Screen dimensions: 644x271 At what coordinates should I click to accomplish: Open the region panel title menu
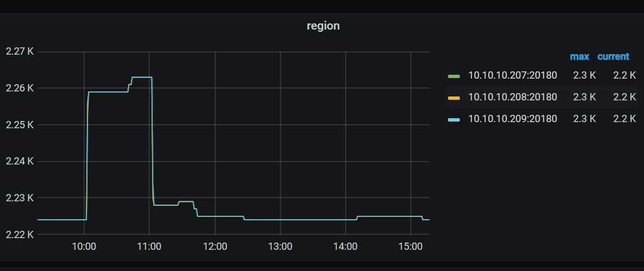tap(323, 26)
